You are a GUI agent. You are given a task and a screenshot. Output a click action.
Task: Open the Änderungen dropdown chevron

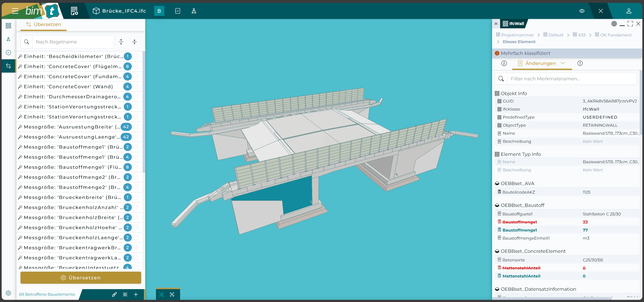point(563,63)
